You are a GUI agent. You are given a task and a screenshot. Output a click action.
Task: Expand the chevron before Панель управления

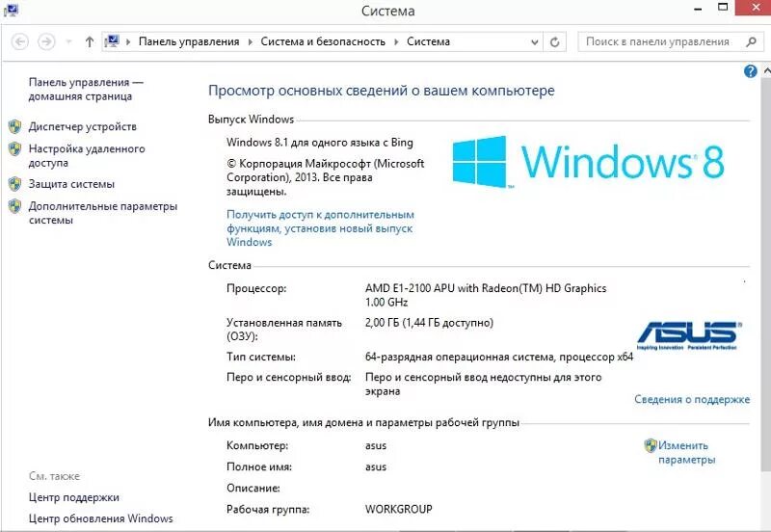click(128, 42)
